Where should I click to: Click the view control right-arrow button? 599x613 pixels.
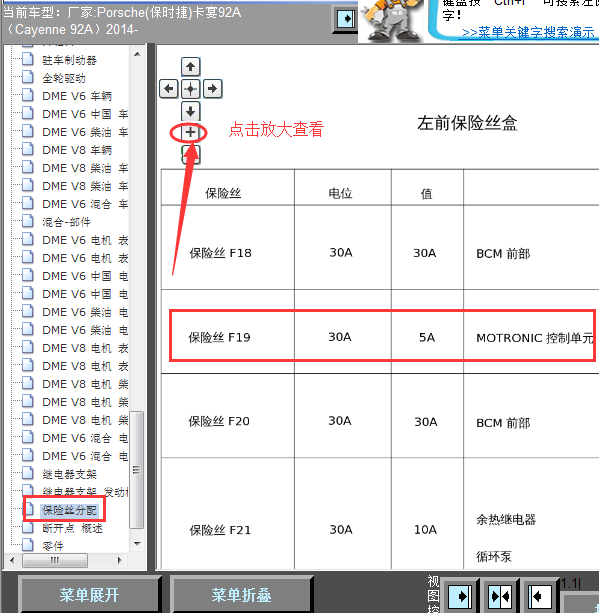(x=461, y=597)
